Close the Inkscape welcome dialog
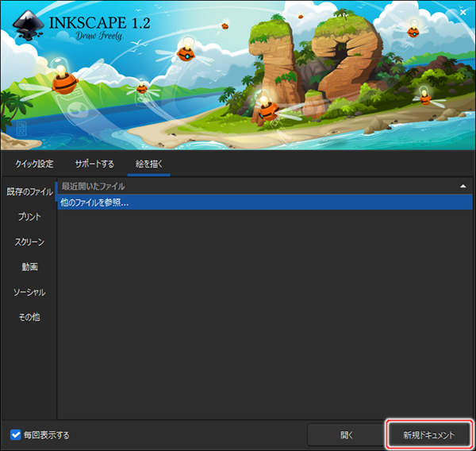 click(x=463, y=12)
